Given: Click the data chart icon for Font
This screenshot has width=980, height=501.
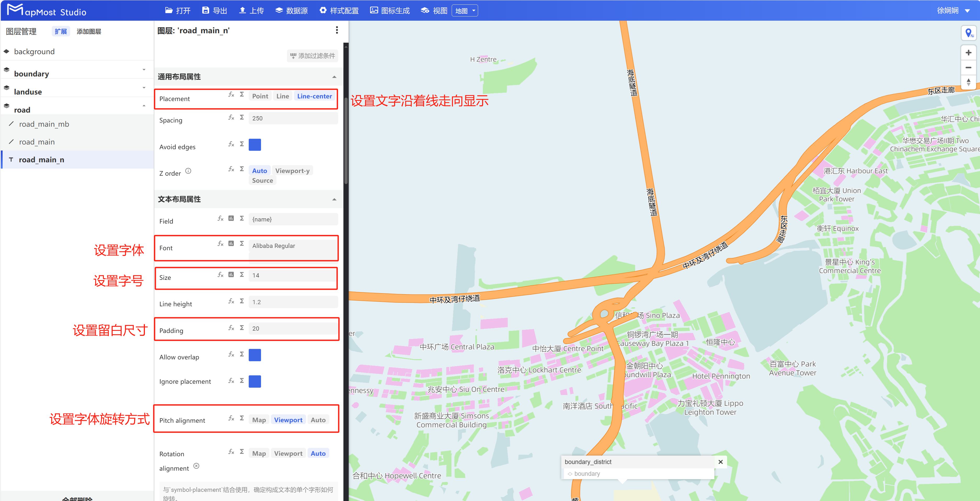Looking at the screenshot, I should coord(231,244).
